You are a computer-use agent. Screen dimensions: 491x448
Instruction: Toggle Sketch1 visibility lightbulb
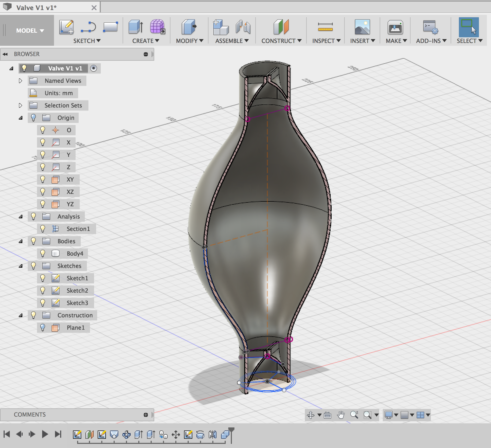(x=43, y=278)
